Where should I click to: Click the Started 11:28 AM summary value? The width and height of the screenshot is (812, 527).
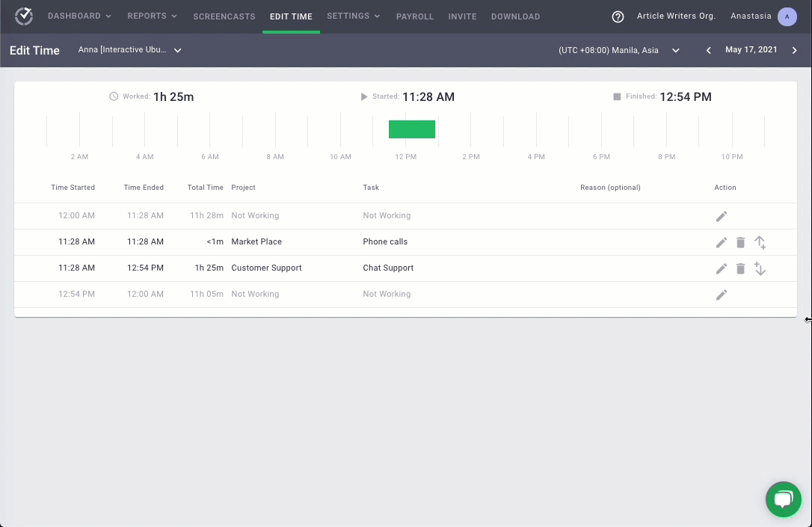(428, 97)
